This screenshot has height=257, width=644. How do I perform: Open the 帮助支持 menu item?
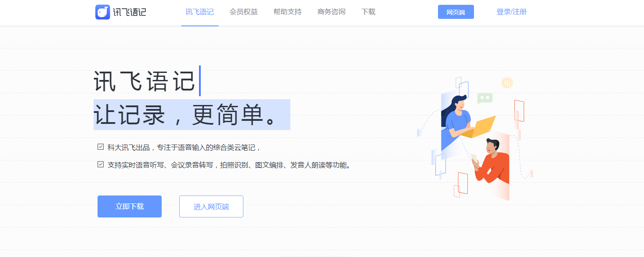287,12
